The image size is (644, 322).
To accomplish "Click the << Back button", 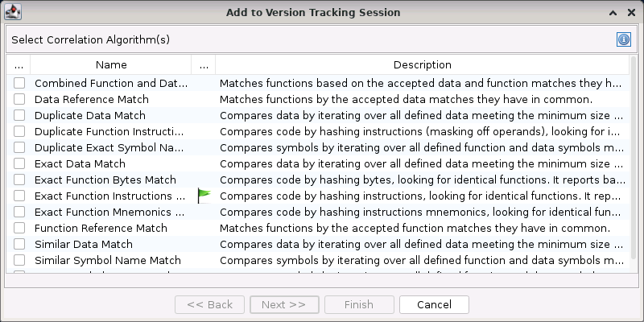I will point(209,304).
